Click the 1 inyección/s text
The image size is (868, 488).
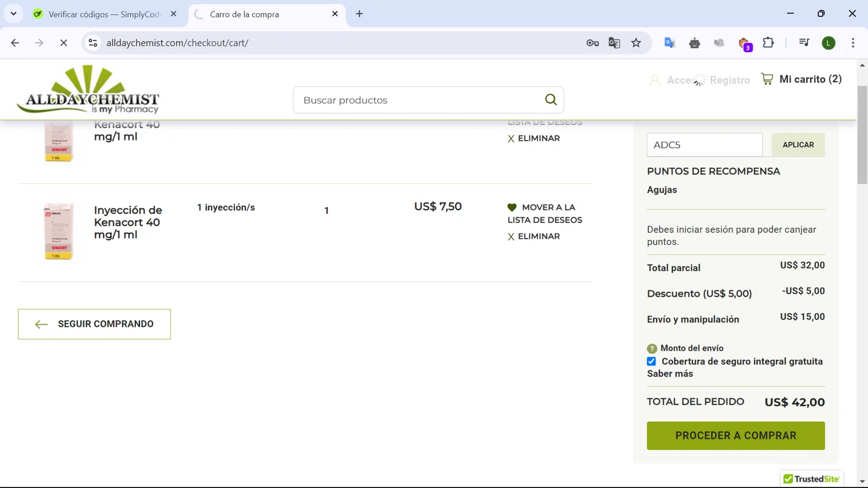tap(226, 208)
